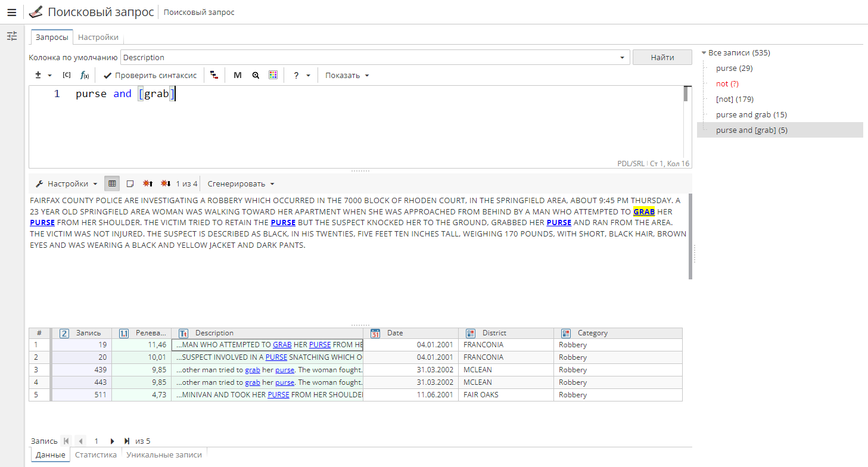Open the Статистика tab
This screenshot has height=467, width=868.
[x=96, y=454]
